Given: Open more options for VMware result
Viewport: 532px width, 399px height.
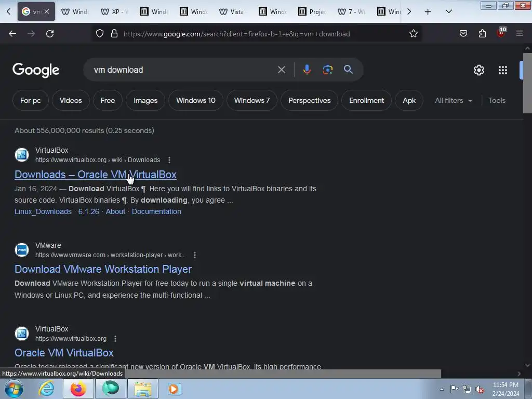Looking at the screenshot, I should click(x=195, y=255).
